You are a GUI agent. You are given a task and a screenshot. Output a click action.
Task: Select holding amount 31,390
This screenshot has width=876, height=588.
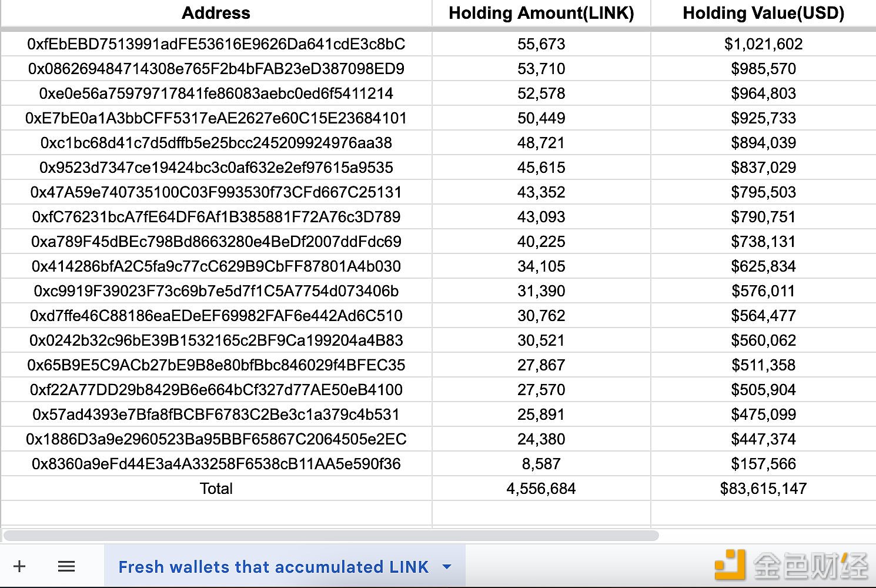point(541,291)
